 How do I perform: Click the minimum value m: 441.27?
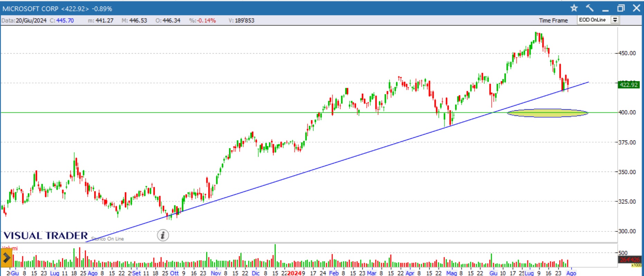point(101,20)
